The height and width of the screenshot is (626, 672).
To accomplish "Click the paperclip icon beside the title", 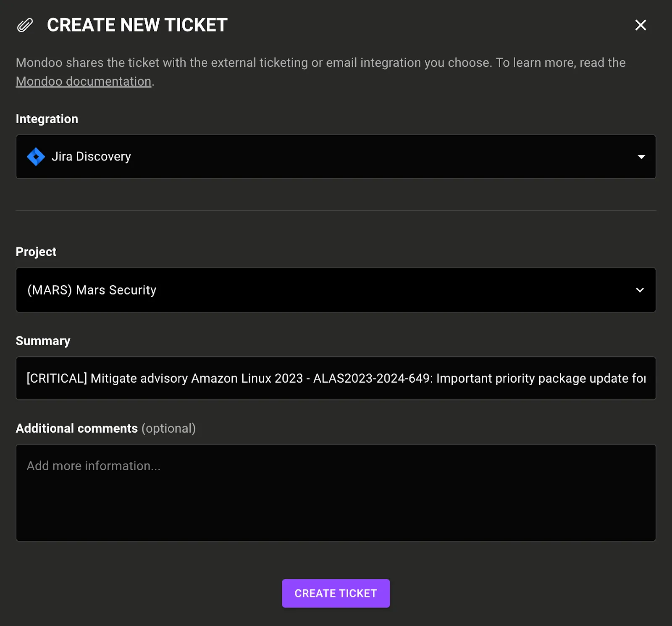I will (x=25, y=25).
